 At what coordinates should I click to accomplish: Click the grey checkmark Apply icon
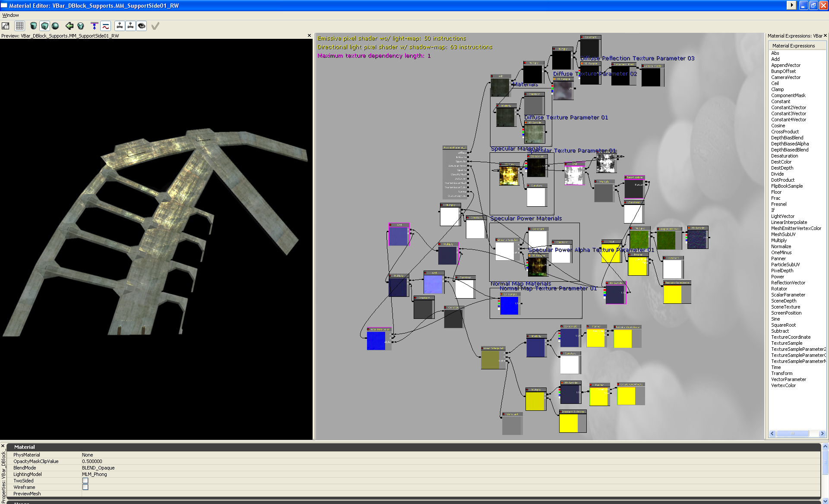155,26
